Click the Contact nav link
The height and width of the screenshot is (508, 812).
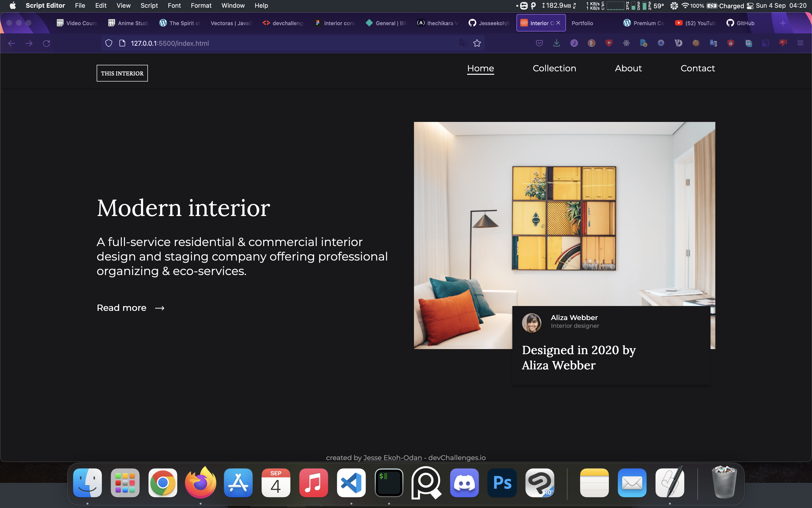pos(698,68)
